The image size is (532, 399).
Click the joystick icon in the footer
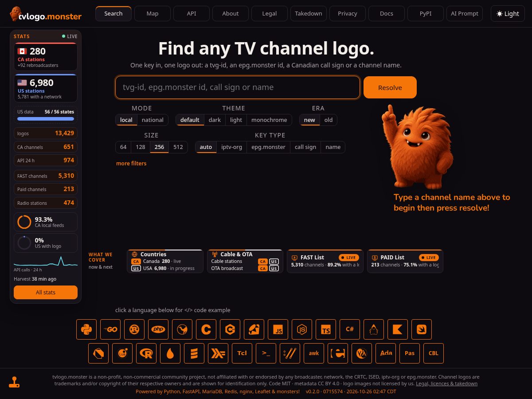click(x=14, y=382)
